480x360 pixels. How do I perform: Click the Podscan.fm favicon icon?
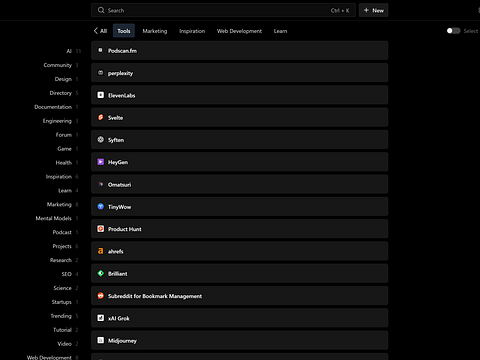pos(100,50)
